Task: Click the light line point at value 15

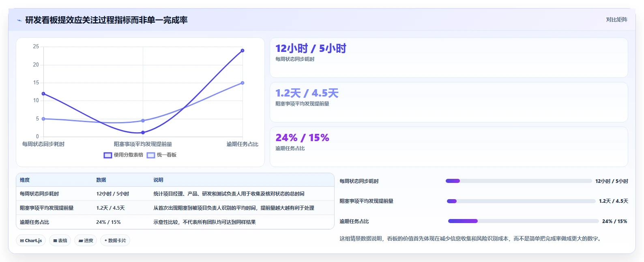Action: point(243,83)
